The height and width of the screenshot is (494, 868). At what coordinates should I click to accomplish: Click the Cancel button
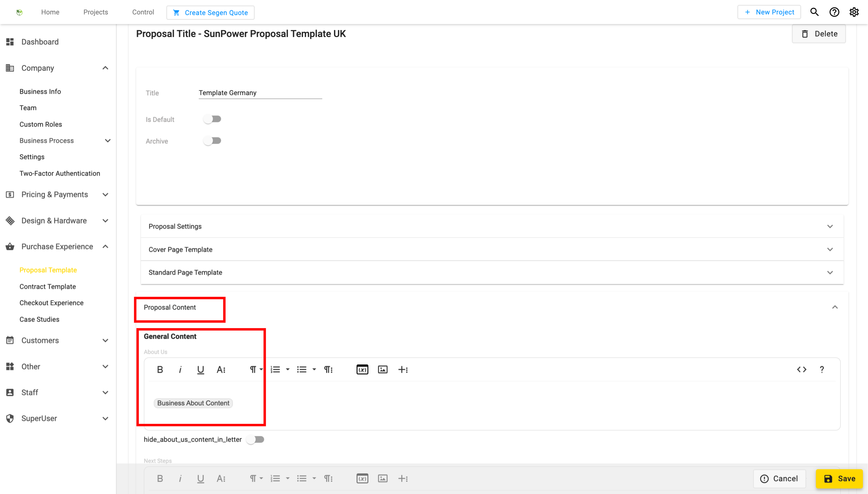pos(779,479)
